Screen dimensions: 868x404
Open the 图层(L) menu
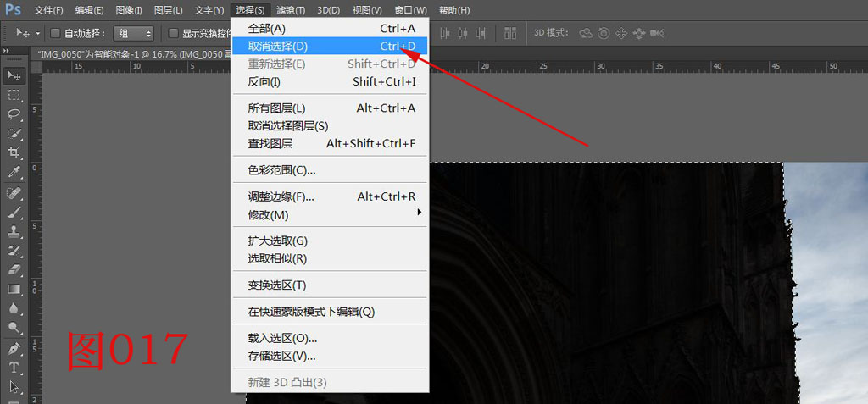[x=169, y=10]
